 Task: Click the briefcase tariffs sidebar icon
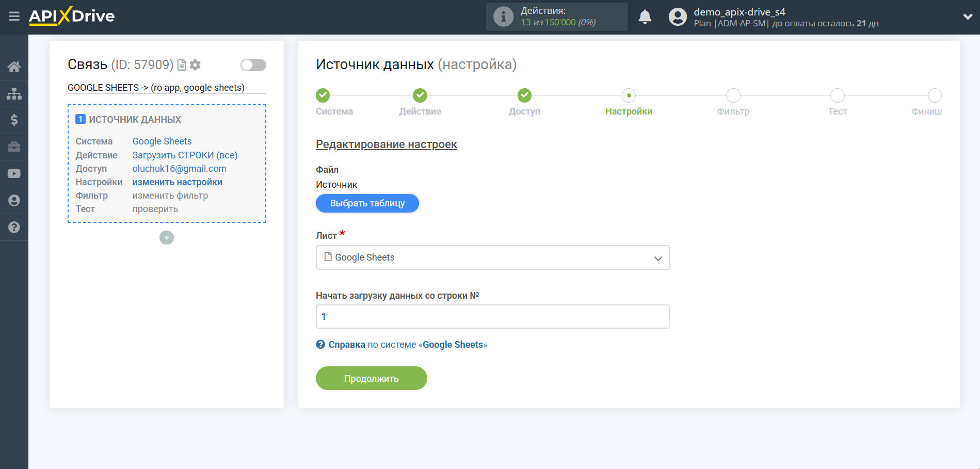pos(14,147)
